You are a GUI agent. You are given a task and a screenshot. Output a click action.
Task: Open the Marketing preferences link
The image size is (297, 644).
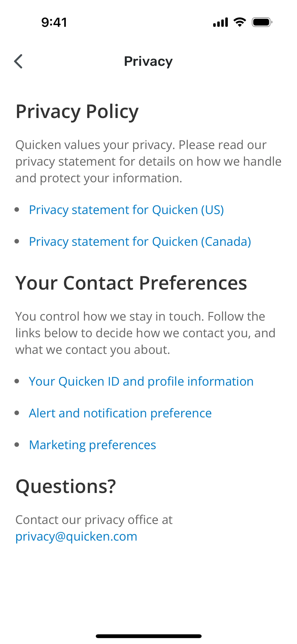[x=93, y=445]
